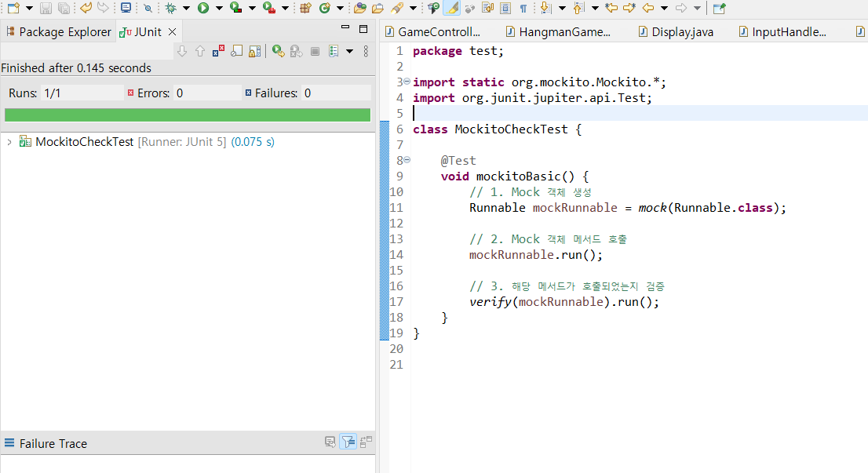Toggle Mark Occurrences highlighter icon
This screenshot has height=473, width=868.
(452, 8)
